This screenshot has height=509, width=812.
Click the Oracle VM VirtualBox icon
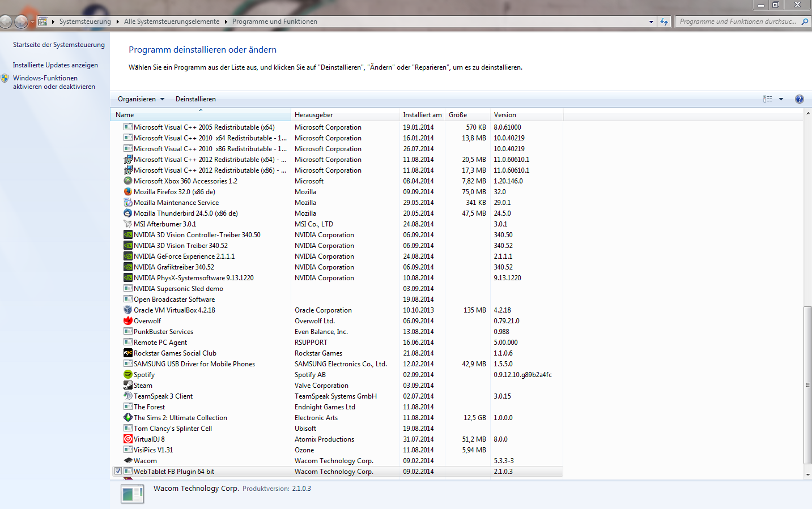pyautogui.click(x=128, y=310)
